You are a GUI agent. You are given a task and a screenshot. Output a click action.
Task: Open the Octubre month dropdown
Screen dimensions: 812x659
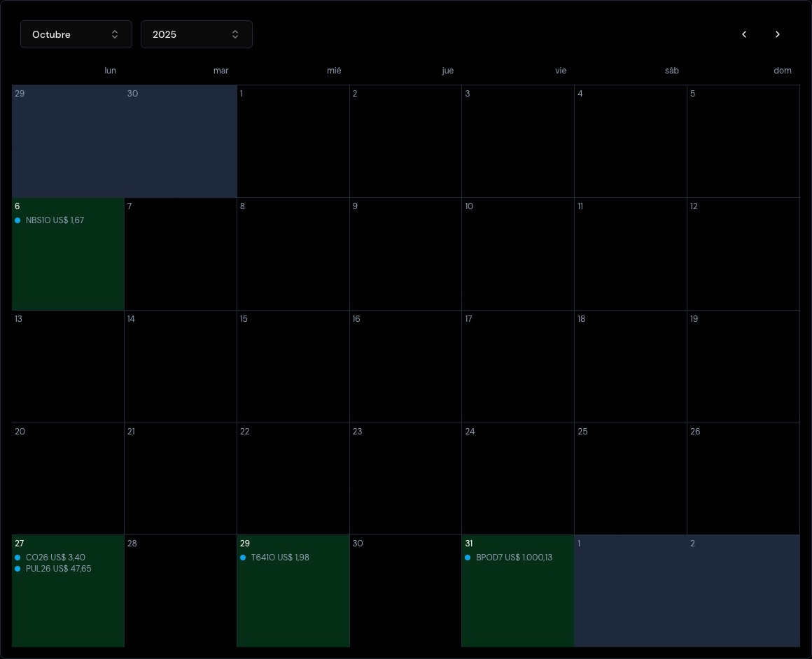click(x=76, y=34)
